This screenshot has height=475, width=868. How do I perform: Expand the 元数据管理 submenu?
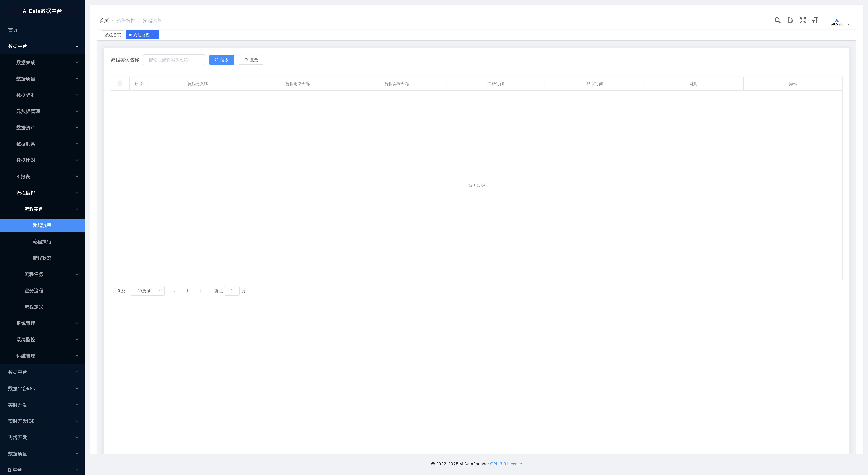(x=42, y=111)
